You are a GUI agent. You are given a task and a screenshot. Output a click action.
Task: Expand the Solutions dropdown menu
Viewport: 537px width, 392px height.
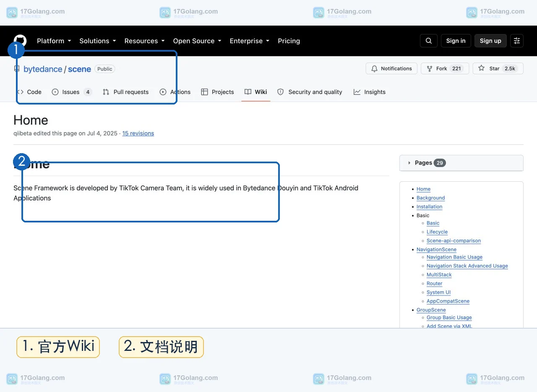point(98,41)
